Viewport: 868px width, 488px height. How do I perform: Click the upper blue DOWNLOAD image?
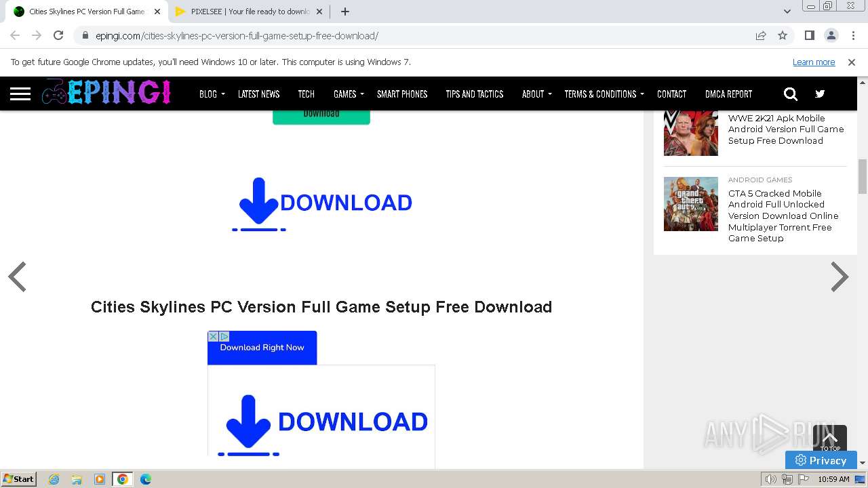pyautogui.click(x=322, y=204)
